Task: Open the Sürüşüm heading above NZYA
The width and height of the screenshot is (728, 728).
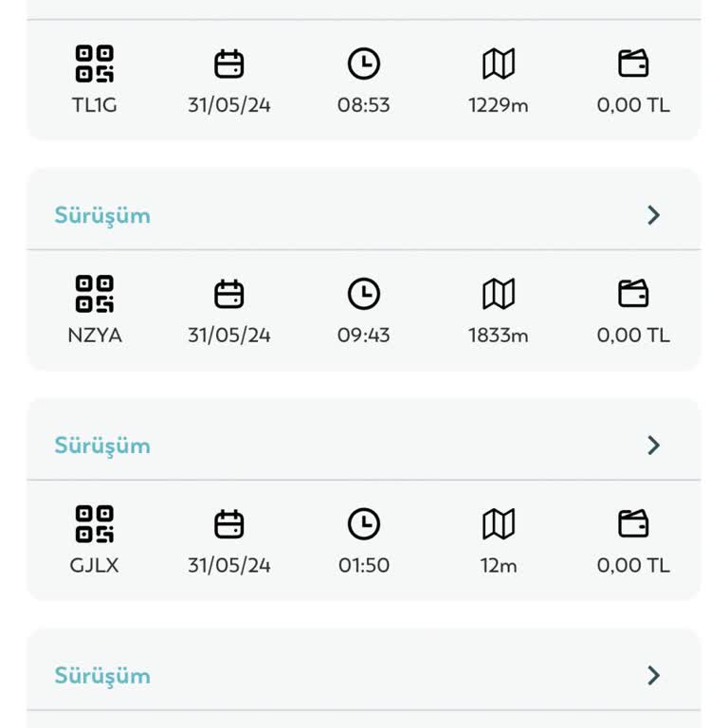Action: (102, 215)
